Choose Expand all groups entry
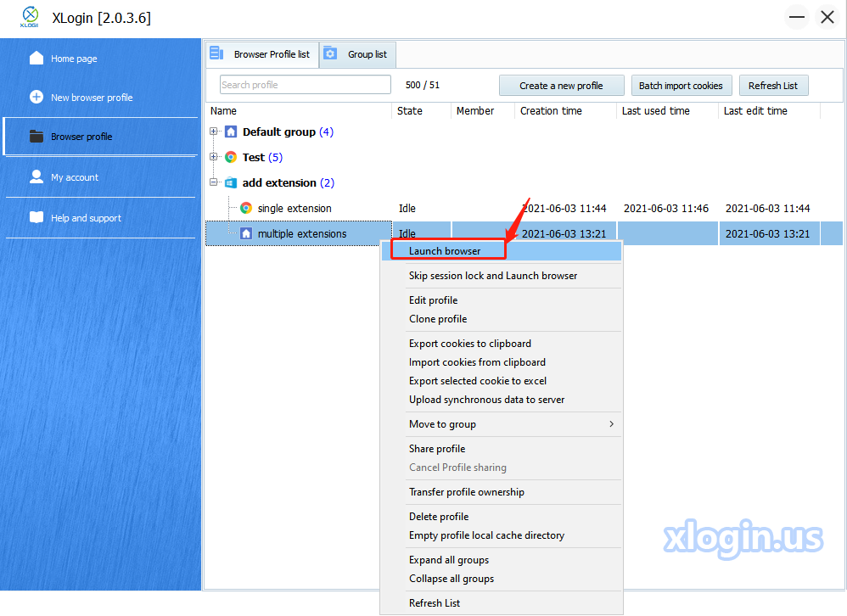The width and height of the screenshot is (847, 616). click(x=502, y=560)
